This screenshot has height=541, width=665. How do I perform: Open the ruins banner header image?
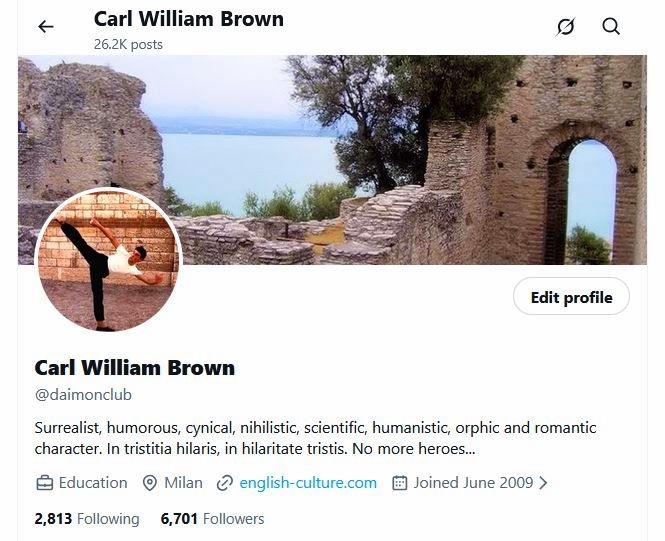pyautogui.click(x=332, y=160)
